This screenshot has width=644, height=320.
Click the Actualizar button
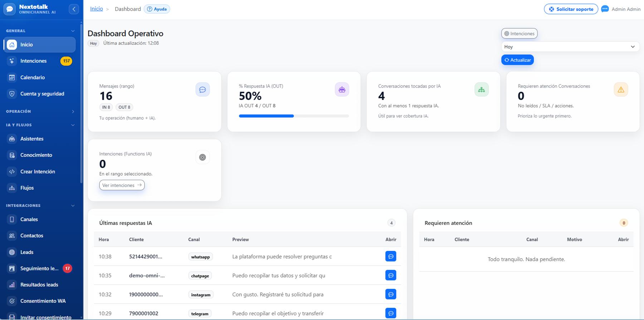517,60
